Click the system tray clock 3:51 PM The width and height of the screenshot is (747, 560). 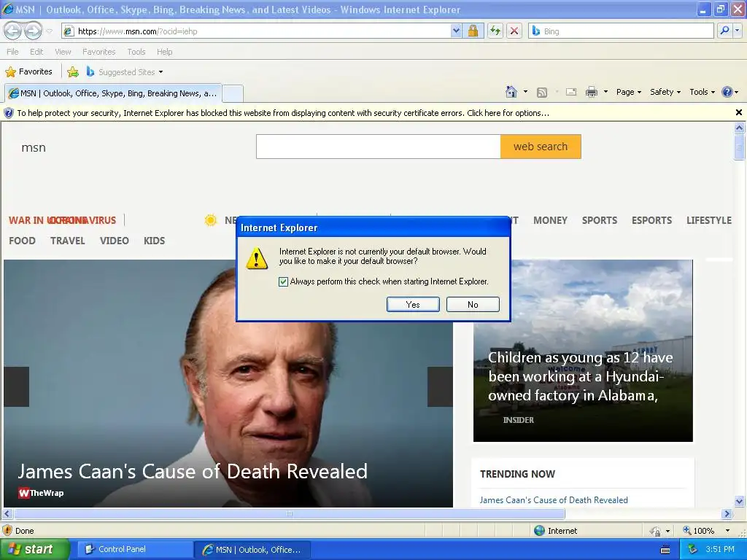coord(720,550)
